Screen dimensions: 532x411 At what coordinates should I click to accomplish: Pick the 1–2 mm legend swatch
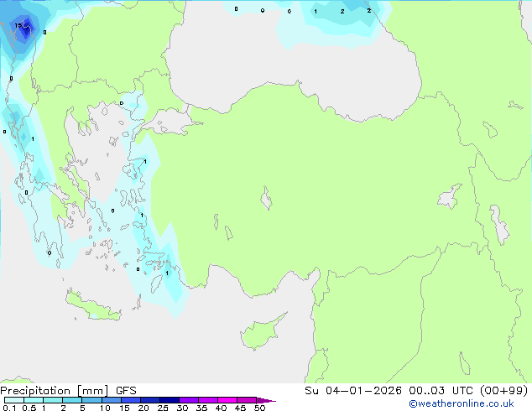[x=53, y=400]
